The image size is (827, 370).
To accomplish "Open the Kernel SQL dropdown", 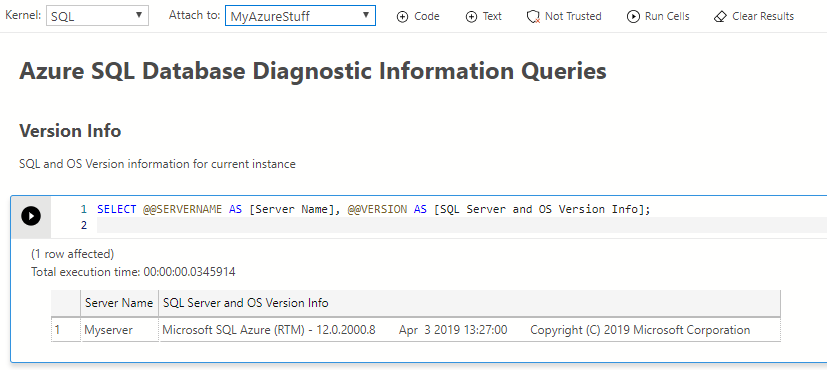I will coord(98,16).
